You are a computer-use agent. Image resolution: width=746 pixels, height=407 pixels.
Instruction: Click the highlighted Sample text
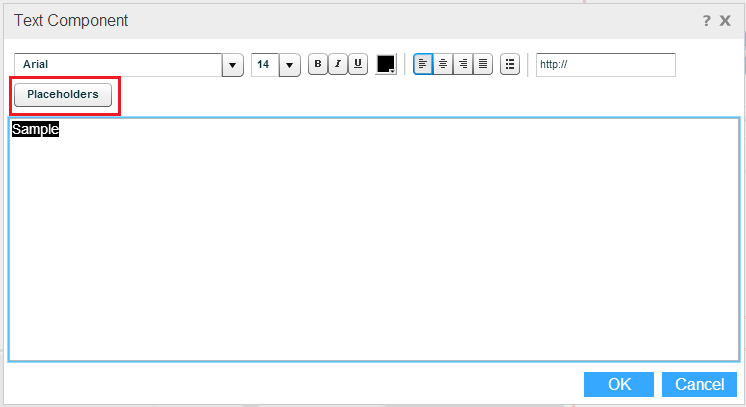tap(35, 130)
